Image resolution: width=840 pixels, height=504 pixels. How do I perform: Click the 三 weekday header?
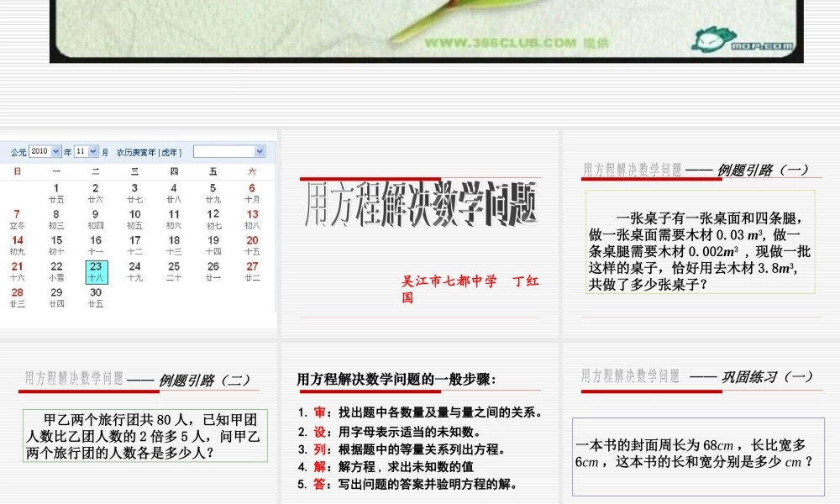coord(134,171)
